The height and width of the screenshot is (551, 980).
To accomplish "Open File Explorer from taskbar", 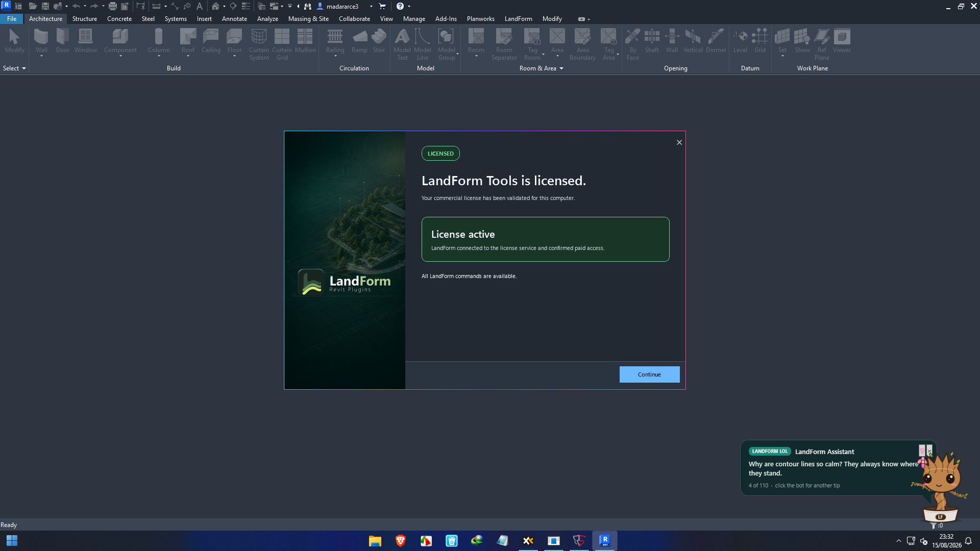I will pyautogui.click(x=375, y=541).
